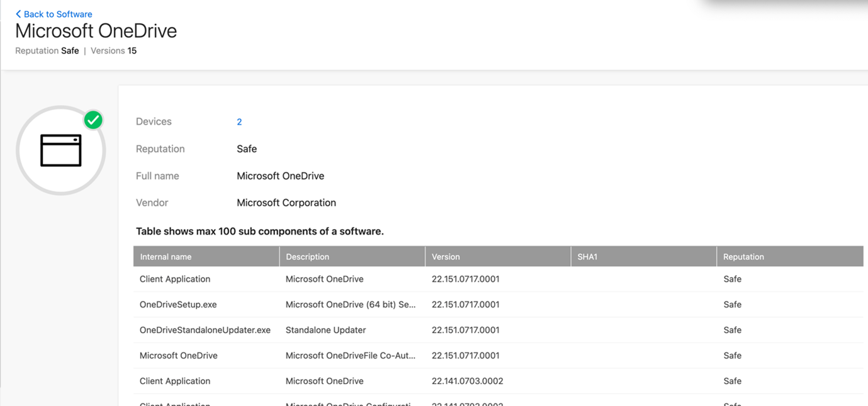Click the Safe value beside the Reputation label

point(247,149)
